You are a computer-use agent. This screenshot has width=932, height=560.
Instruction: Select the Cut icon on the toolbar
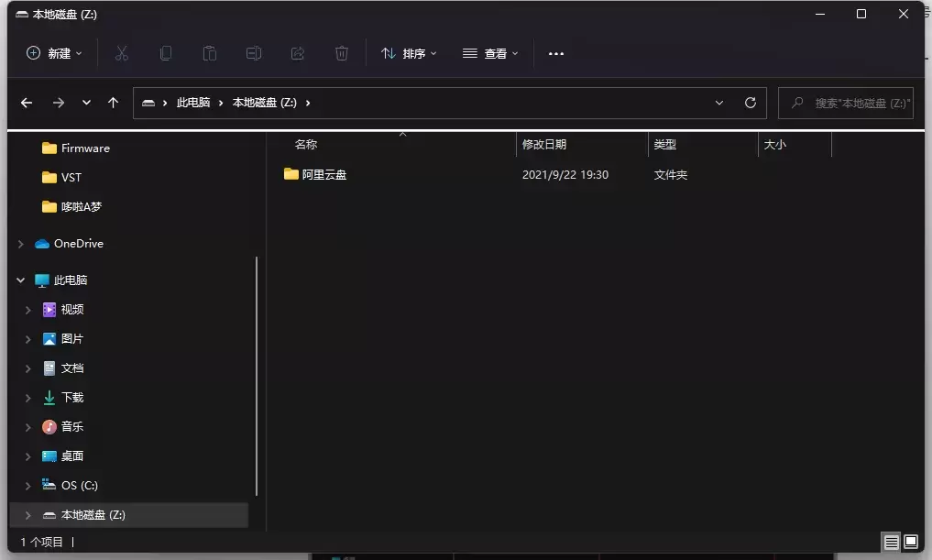pyautogui.click(x=122, y=53)
